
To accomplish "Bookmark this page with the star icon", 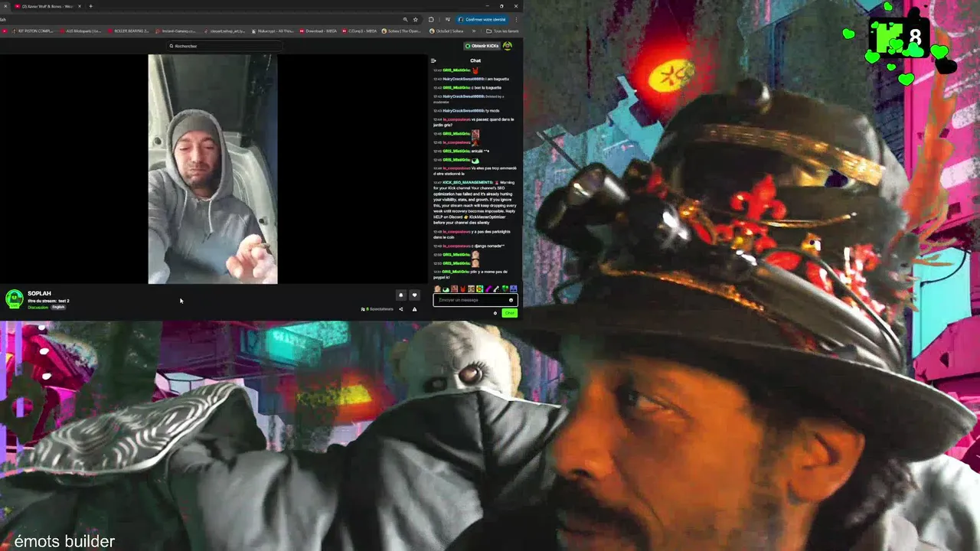I will coord(416,19).
